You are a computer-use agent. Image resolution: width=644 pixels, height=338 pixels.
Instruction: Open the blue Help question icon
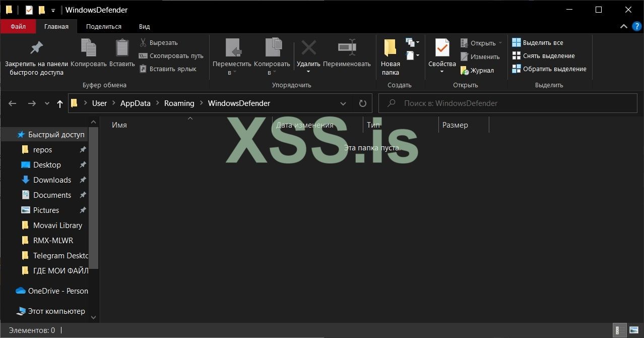[x=637, y=26]
